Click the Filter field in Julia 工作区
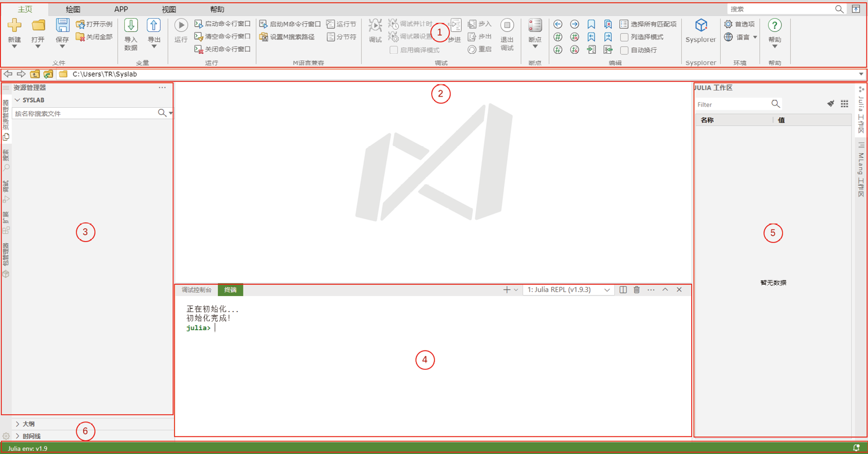The width and height of the screenshot is (868, 454). point(733,105)
